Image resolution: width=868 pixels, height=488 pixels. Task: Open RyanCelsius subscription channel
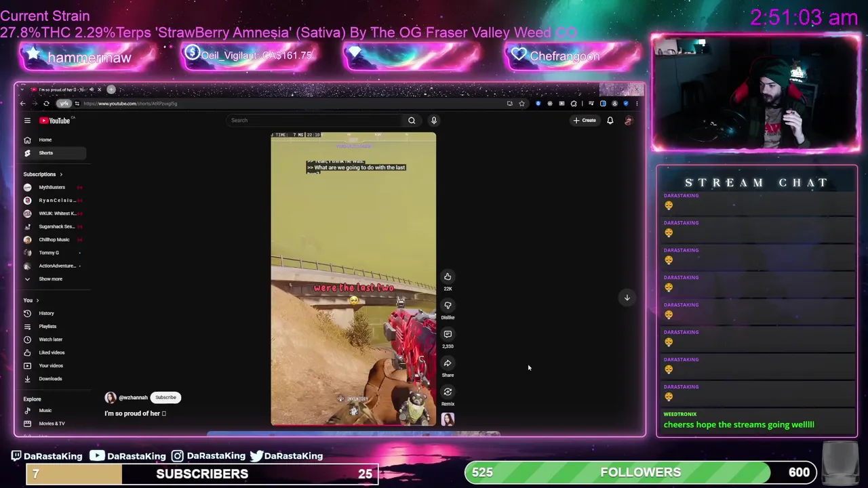[x=53, y=201]
